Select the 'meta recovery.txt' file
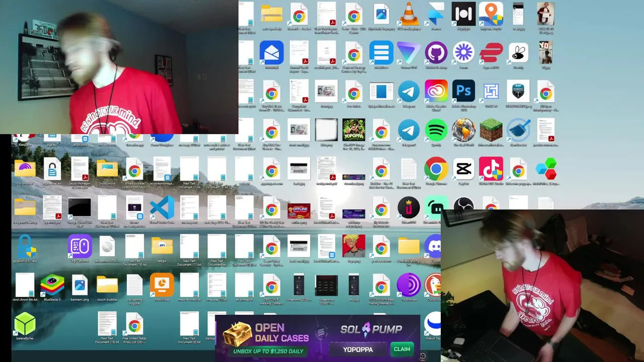This screenshot has height=362, width=644. pyautogui.click(x=189, y=287)
